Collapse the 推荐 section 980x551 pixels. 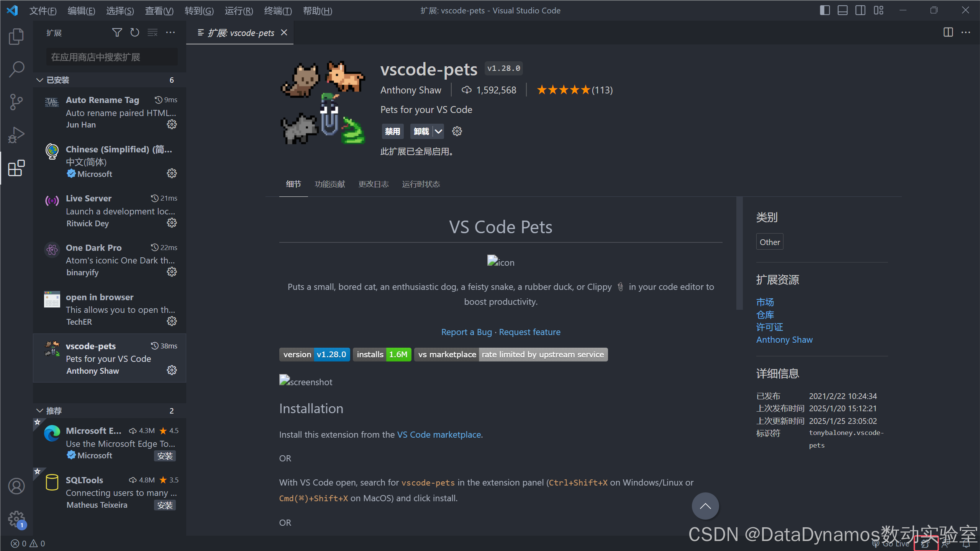[x=54, y=410]
